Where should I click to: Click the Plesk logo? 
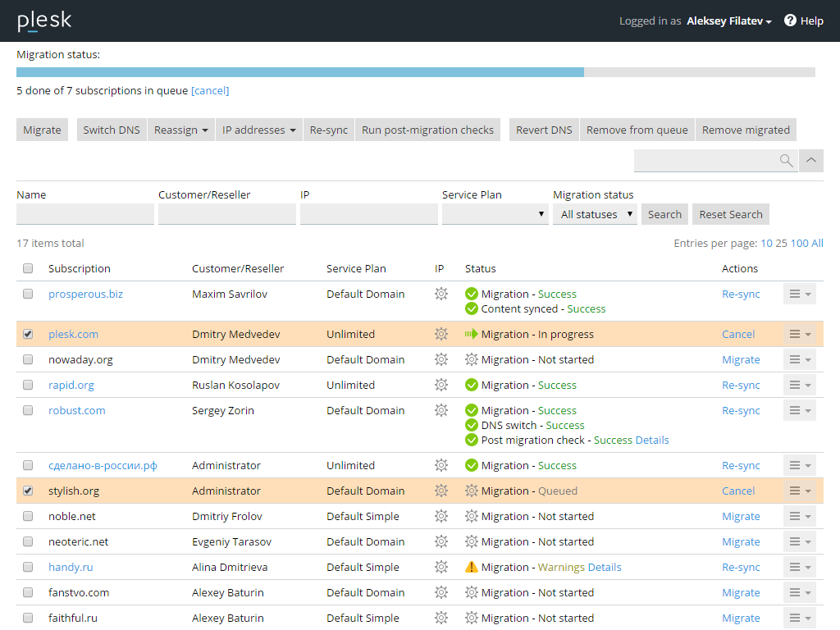coord(44,21)
